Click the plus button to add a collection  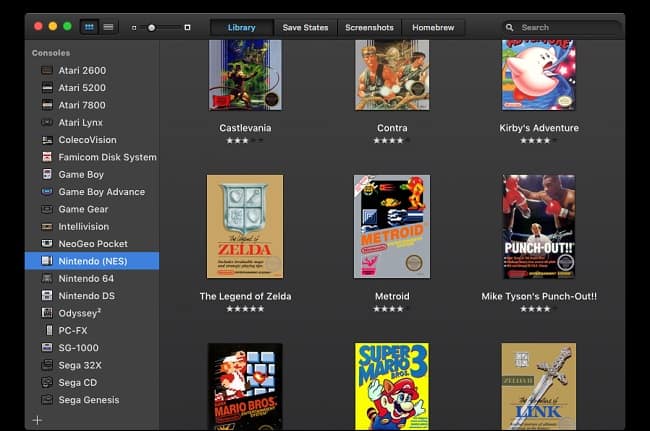tap(37, 420)
